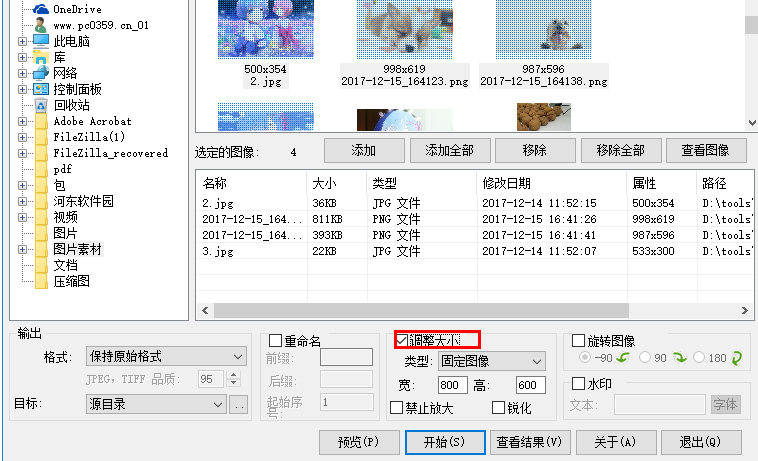Image resolution: width=758 pixels, height=461 pixels.
Task: Increase JPEG quality with up spinner arrow
Action: pyautogui.click(x=233, y=375)
